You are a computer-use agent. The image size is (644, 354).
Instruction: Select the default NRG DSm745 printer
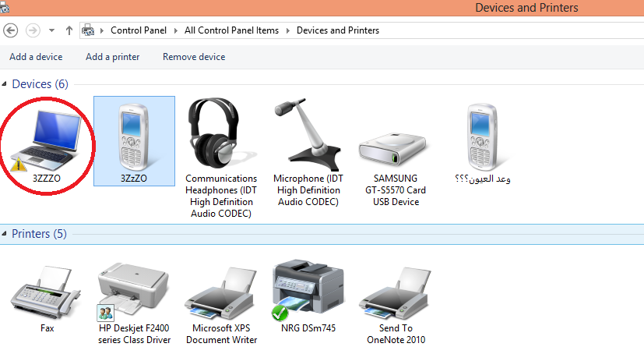[x=308, y=289]
